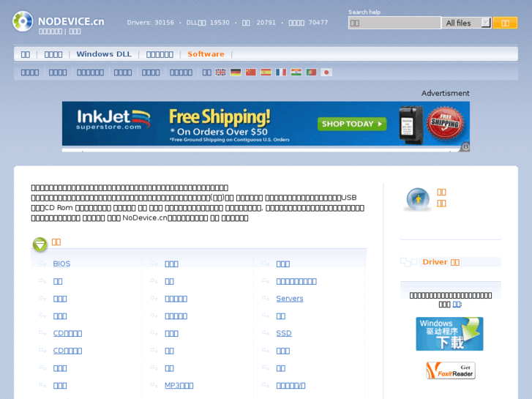Click the Driver sidebar heading
Viewport: 532px width, 399px height.
[x=441, y=262]
